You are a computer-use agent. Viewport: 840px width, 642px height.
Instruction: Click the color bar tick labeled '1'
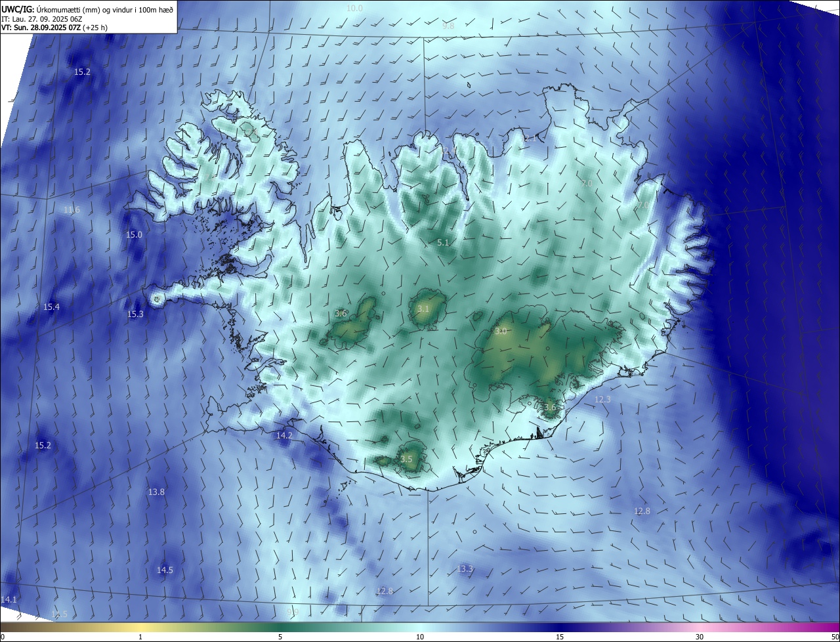point(140,637)
